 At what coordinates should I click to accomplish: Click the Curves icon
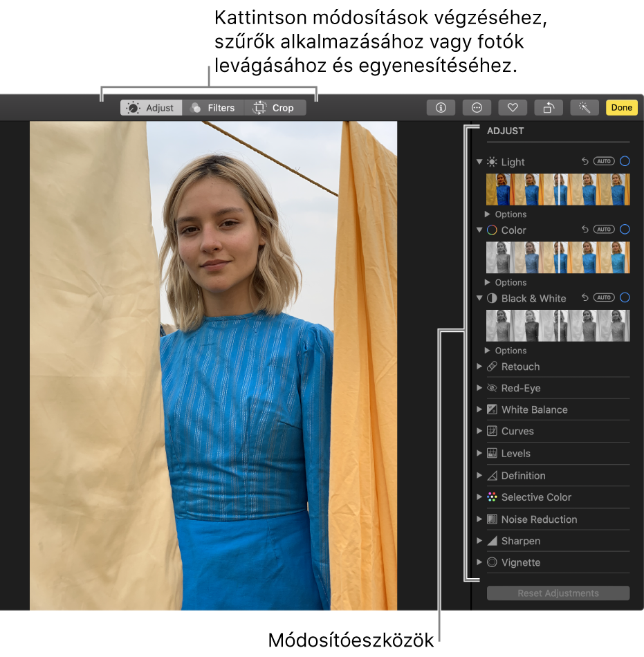(x=492, y=431)
